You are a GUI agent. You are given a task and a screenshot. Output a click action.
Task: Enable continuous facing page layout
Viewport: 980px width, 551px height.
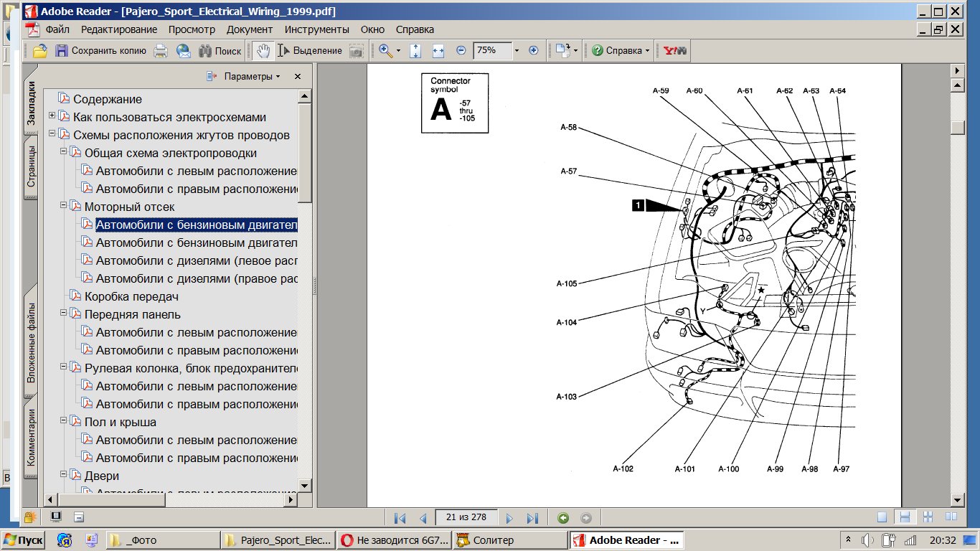[928, 517]
